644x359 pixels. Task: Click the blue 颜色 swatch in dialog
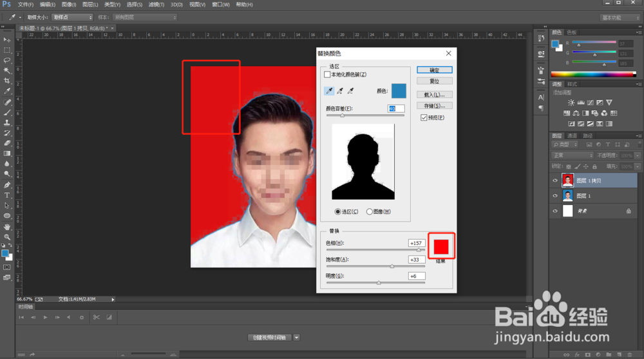(x=399, y=91)
